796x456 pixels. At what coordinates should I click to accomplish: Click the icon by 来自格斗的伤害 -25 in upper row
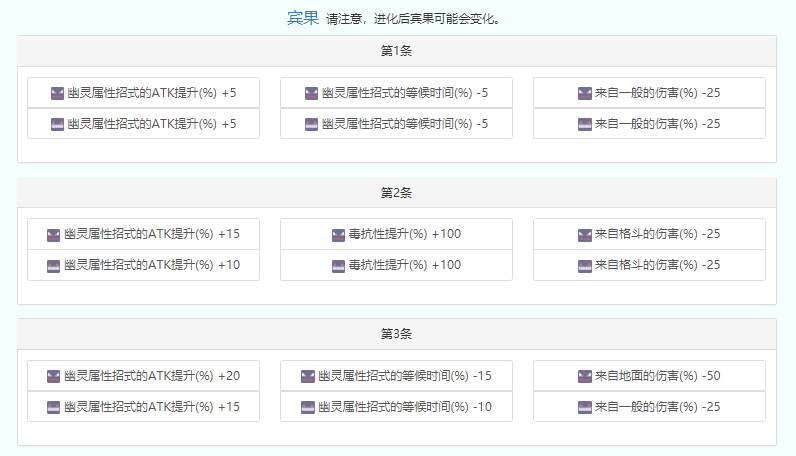(585, 235)
